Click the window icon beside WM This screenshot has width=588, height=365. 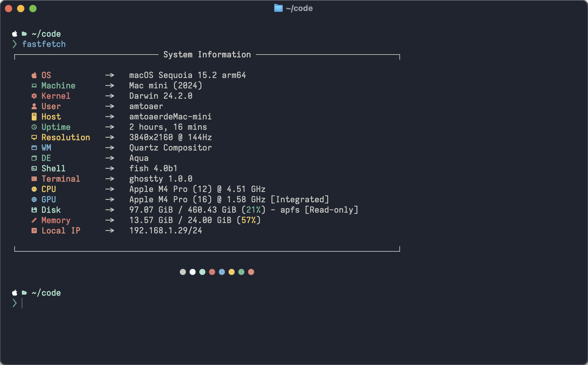(x=34, y=148)
